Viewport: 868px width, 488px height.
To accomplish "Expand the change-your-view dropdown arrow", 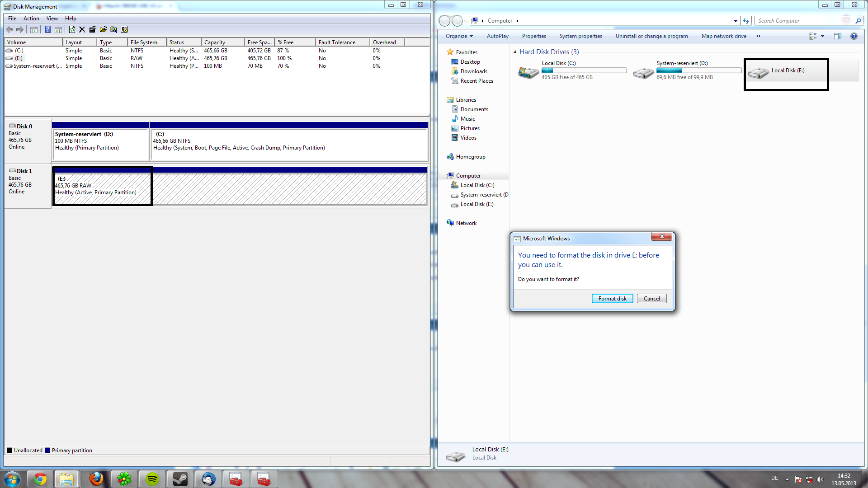I will (822, 36).
